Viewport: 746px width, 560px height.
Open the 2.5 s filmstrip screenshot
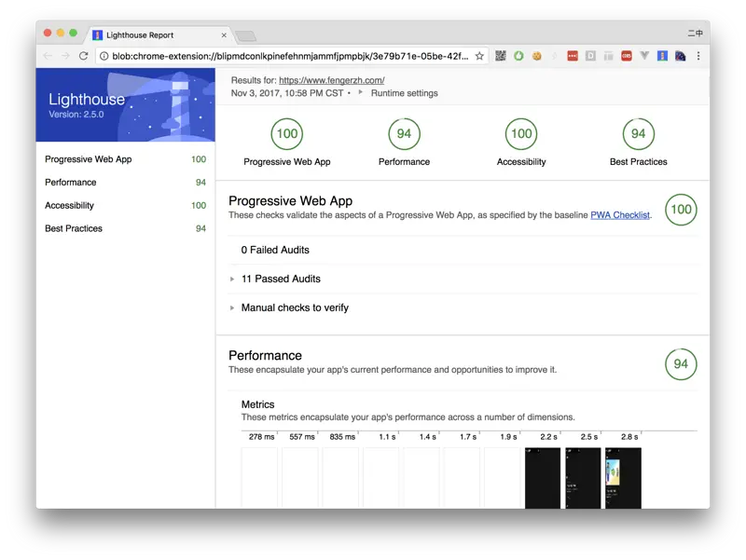[x=583, y=478]
